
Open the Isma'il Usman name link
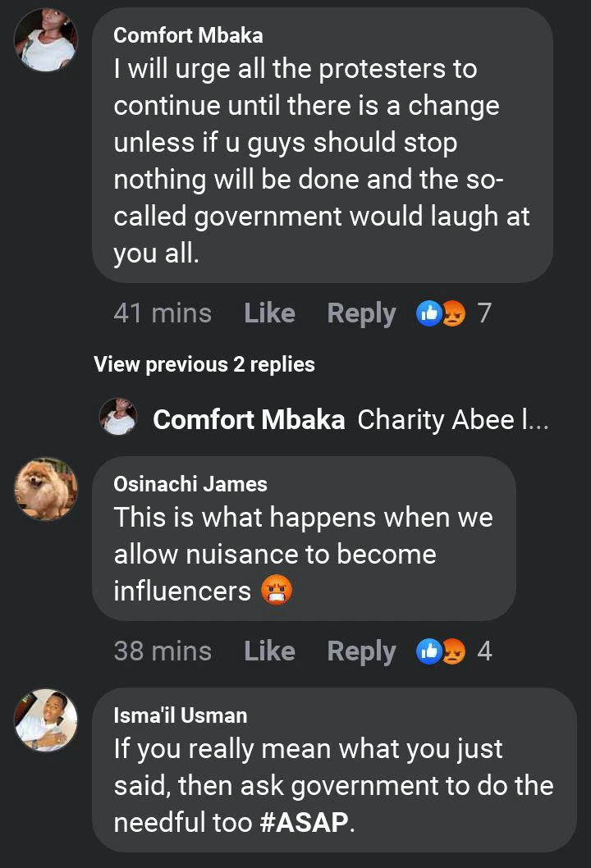[180, 715]
